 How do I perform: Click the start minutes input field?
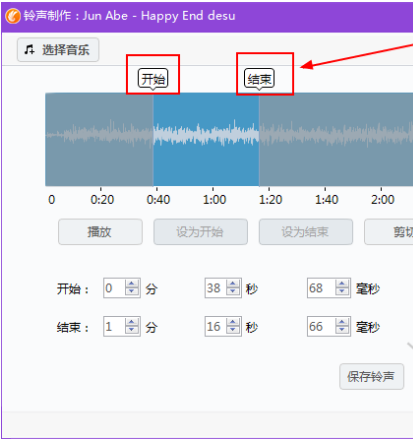[x=114, y=288]
